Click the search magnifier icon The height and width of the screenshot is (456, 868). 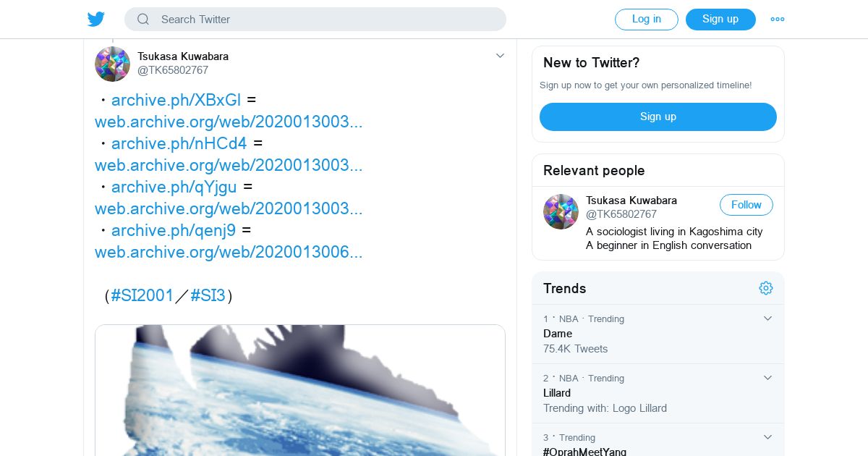(143, 20)
